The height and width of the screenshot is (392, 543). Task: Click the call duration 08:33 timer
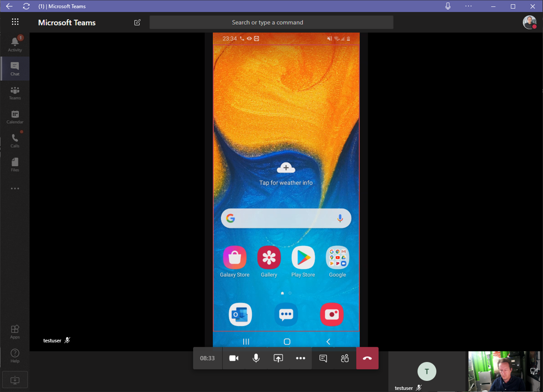pos(208,358)
